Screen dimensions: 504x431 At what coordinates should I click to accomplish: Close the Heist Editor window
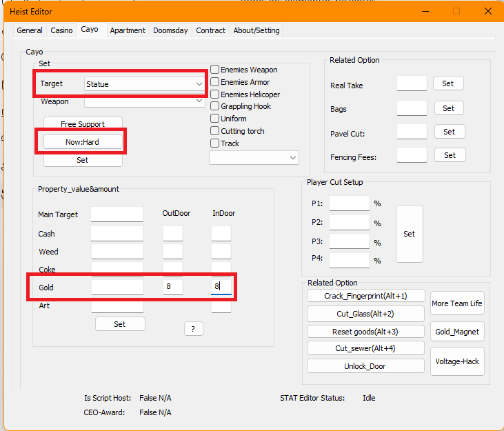[488, 11]
